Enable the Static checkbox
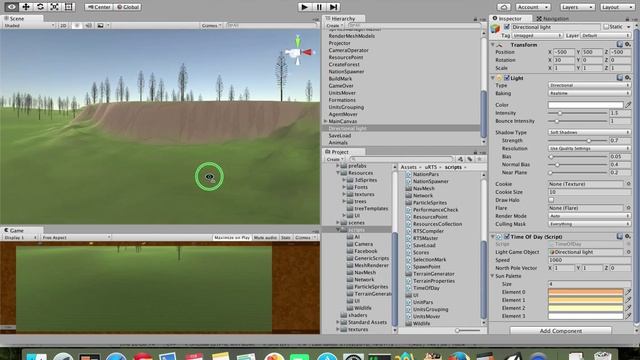Viewport: 640px width, 360px height. pyautogui.click(x=606, y=27)
